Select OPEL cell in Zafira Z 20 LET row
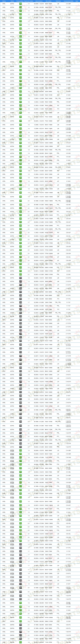Image resolution: width=80 pixels, height=644 pixels. click(x=4, y=614)
